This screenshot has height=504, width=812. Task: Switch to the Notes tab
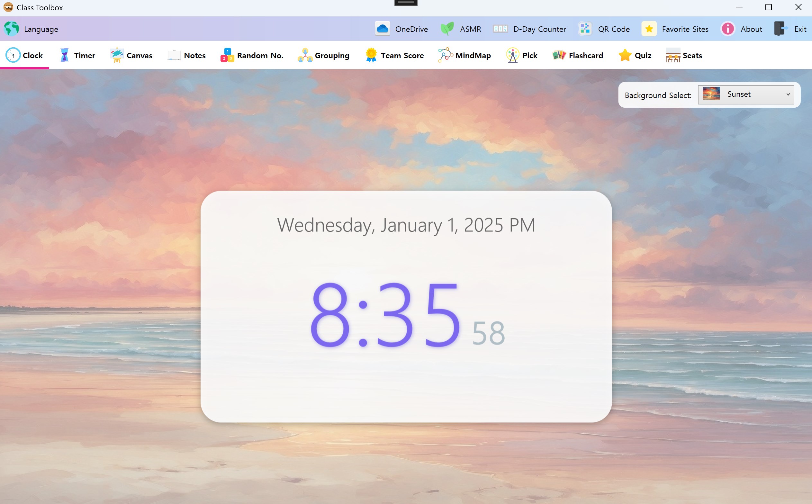(187, 55)
